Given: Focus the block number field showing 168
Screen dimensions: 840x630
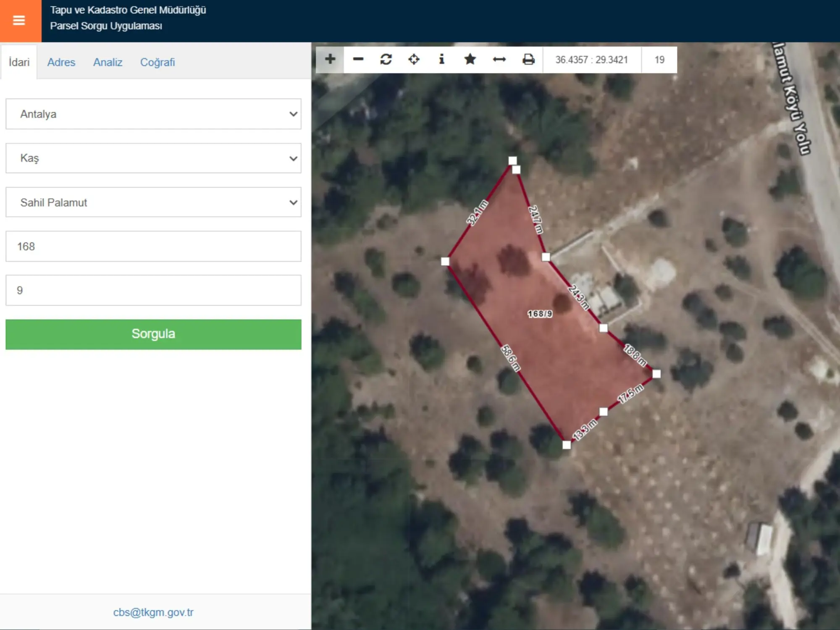Looking at the screenshot, I should pos(153,246).
